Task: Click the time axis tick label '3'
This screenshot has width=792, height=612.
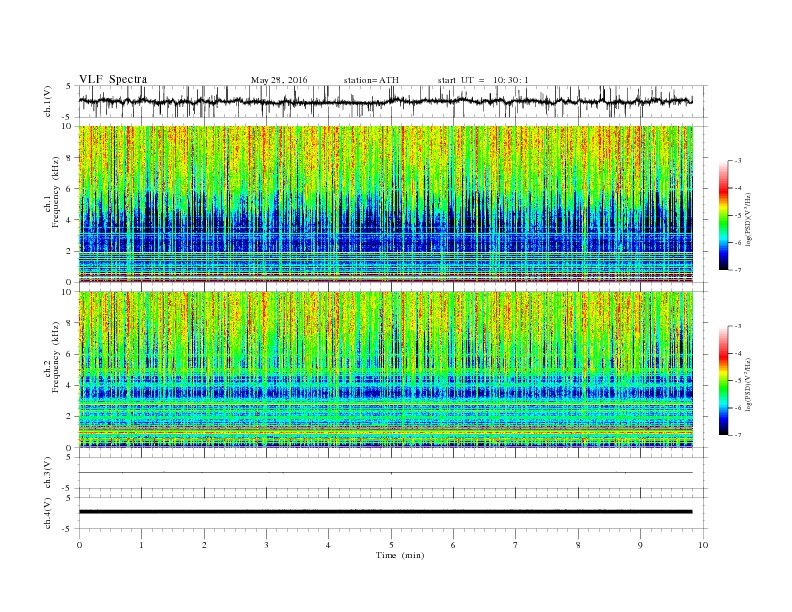Action: click(x=266, y=545)
